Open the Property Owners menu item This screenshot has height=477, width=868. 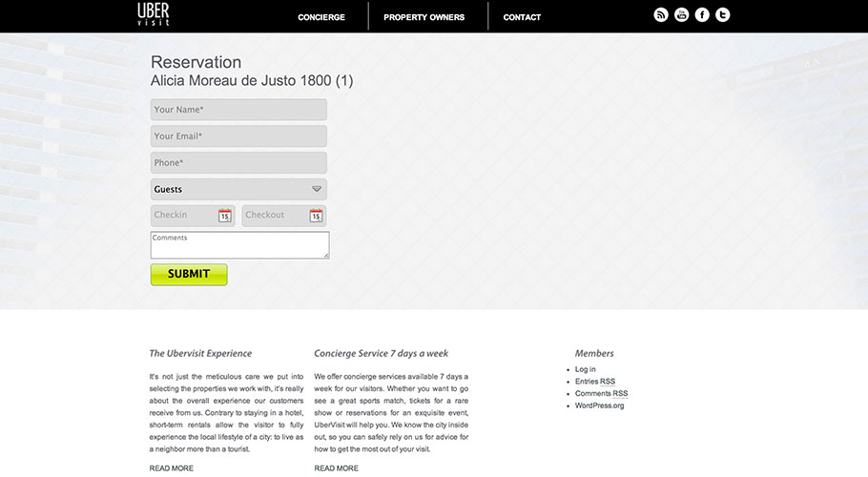(424, 17)
